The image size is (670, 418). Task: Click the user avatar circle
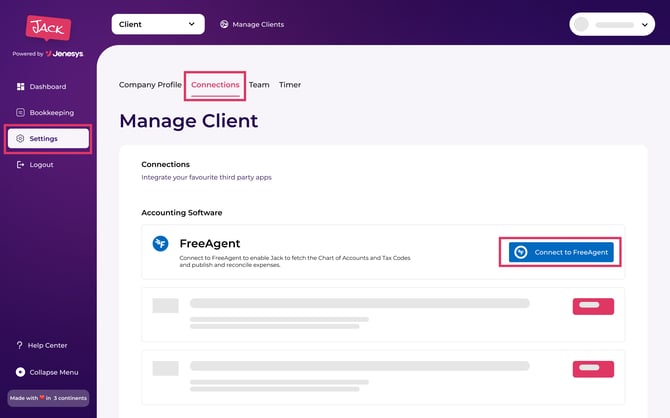[x=581, y=24]
